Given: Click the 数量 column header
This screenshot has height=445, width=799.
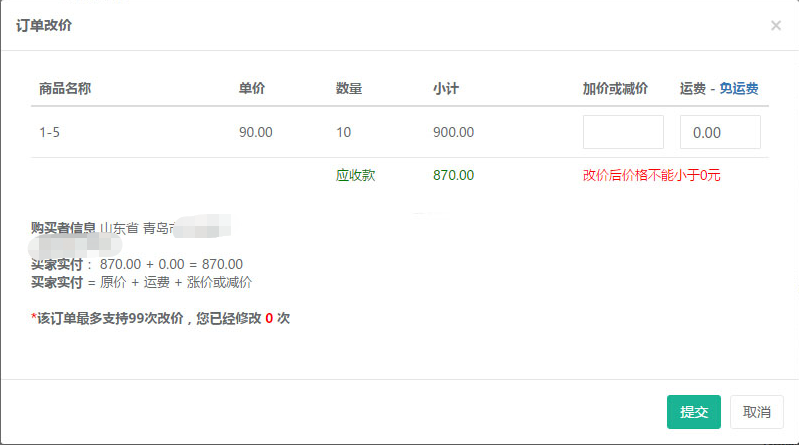Looking at the screenshot, I should point(349,88).
